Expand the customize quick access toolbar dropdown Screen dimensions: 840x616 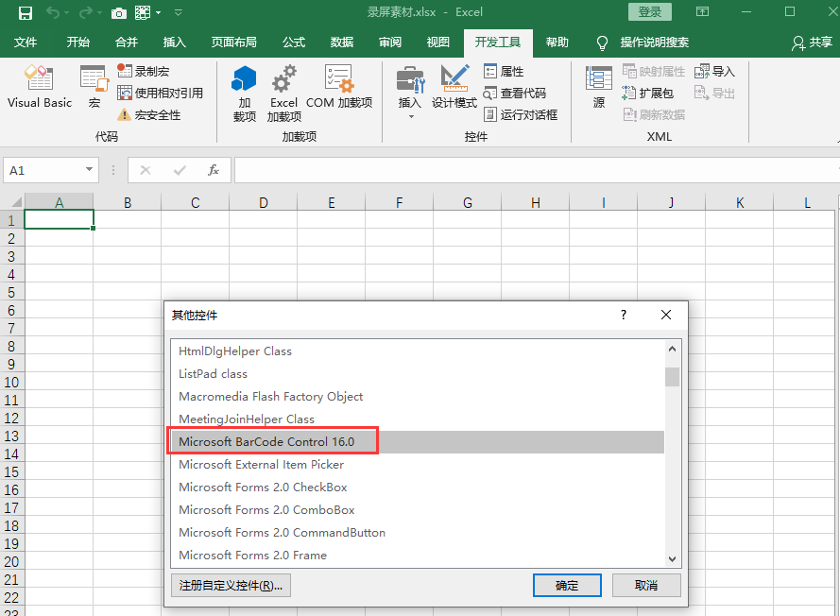[x=179, y=13]
